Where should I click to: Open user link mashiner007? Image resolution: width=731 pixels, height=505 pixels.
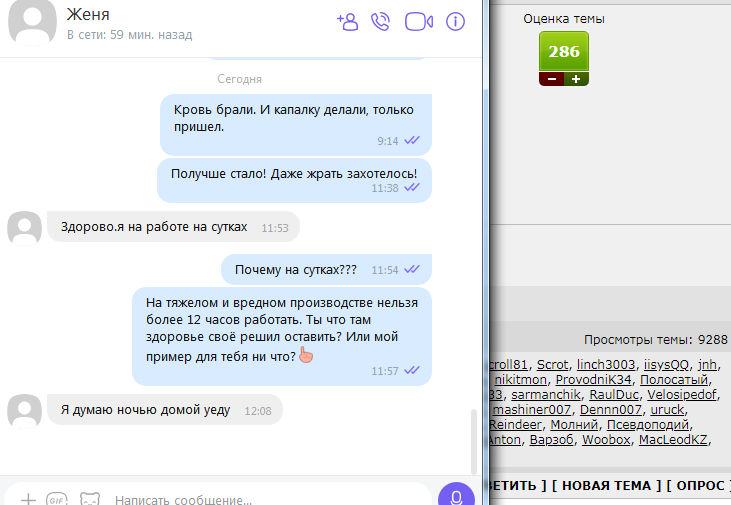(532, 409)
